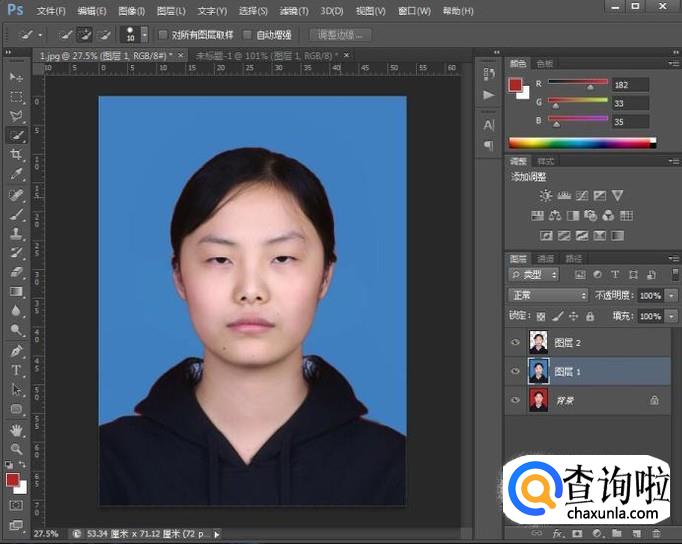Viewport: 682px width, 544px height.
Task: Open the 滤镜(T) menu
Action: [293, 11]
